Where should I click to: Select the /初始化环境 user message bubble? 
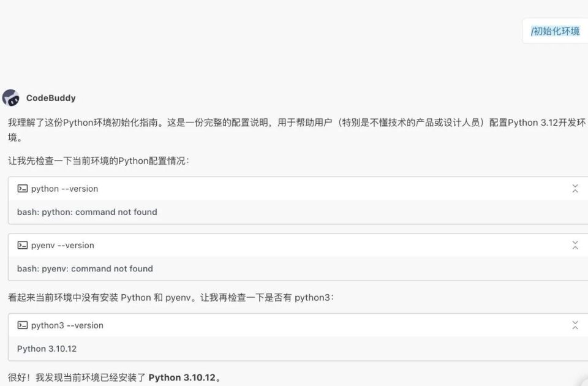pos(555,31)
